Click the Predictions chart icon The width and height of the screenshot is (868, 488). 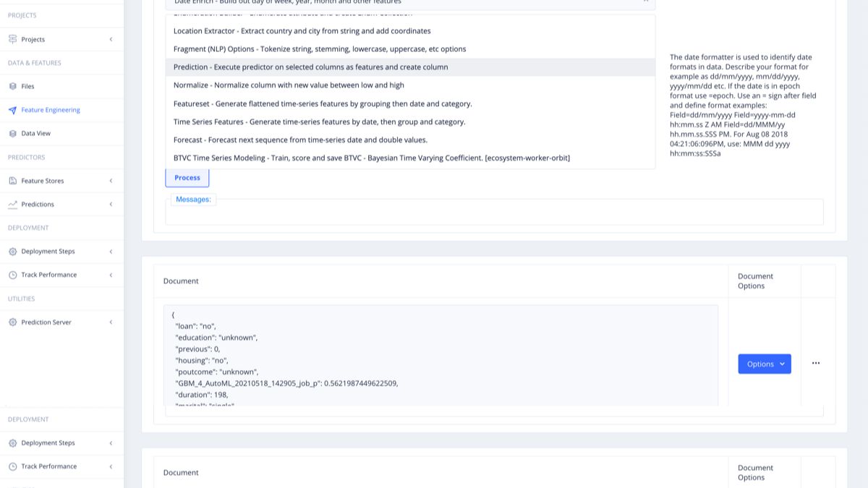point(12,205)
